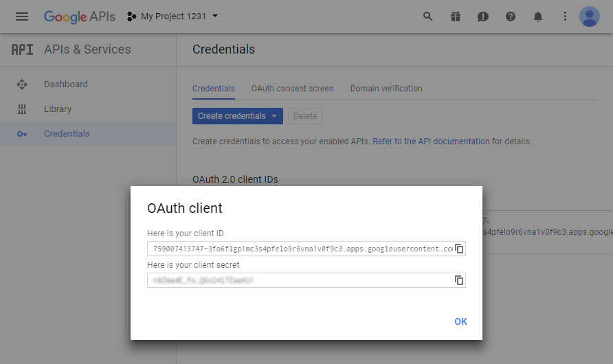Open the help question mark icon
Screen dimensions: 613x364
pos(510,16)
